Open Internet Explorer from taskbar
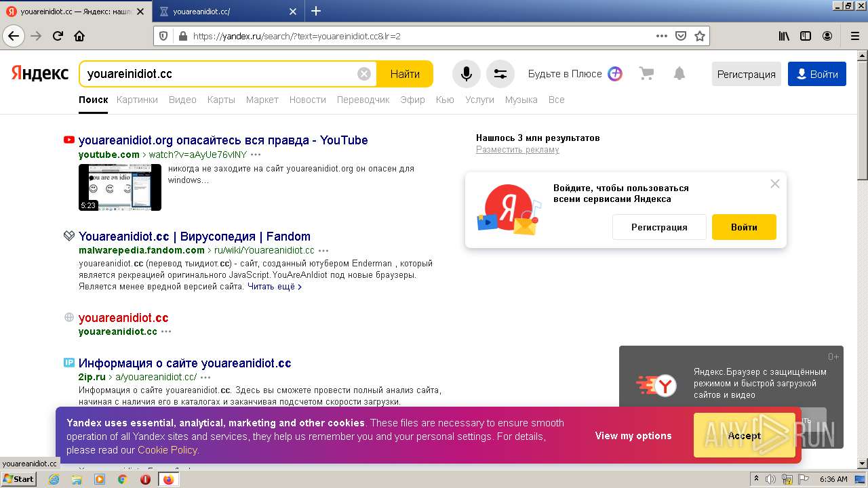Screen dimensions: 868x488 coord(54,479)
